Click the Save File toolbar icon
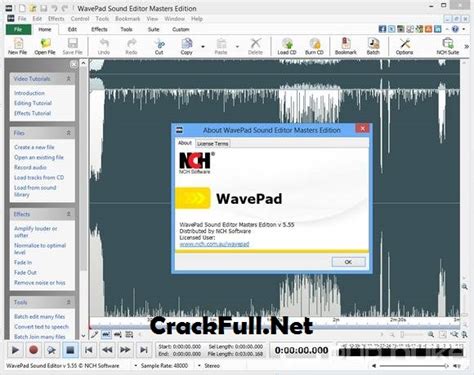 pyautogui.click(x=72, y=46)
